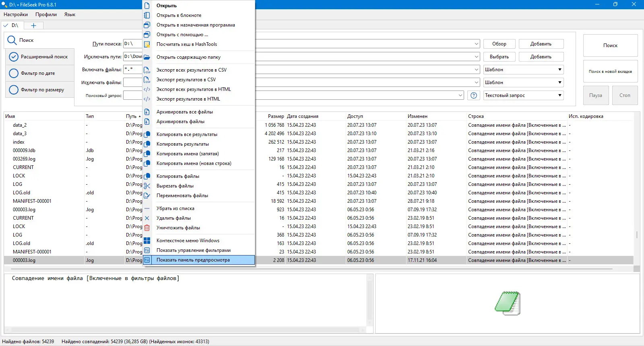
Task: Click the notepad icon in the preview pane
Action: pos(508,303)
